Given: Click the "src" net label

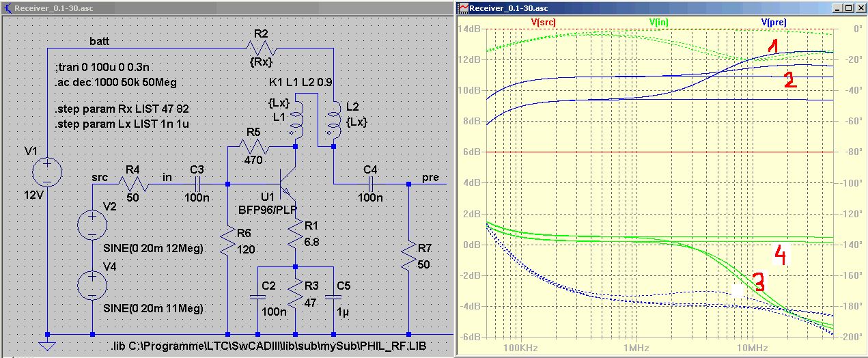Looking at the screenshot, I should pos(99,177).
